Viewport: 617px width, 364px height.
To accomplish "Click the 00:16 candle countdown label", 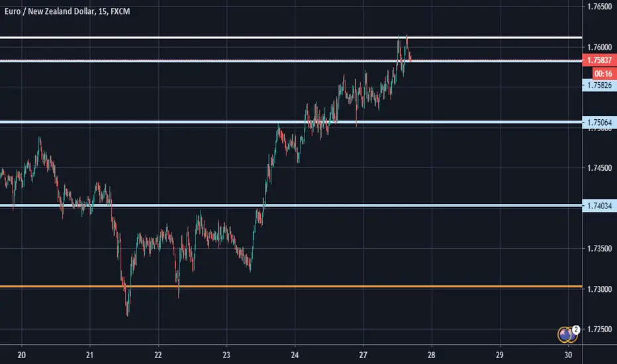I will click(x=604, y=73).
